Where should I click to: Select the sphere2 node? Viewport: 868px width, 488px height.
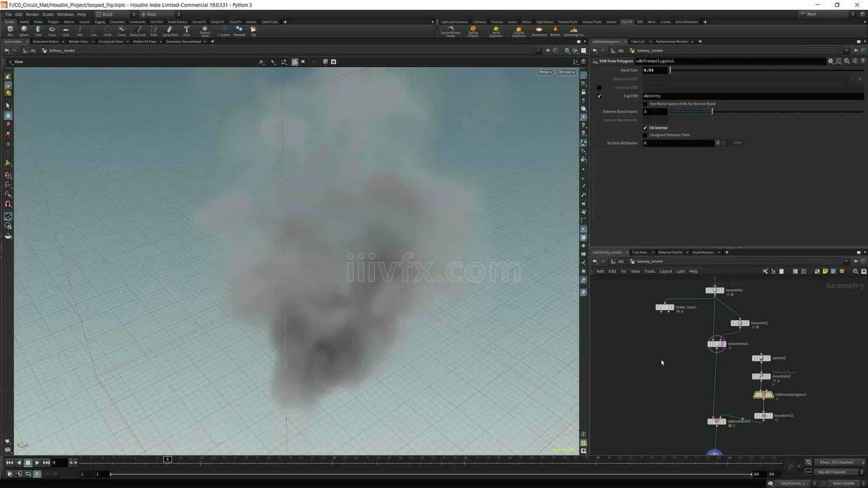coord(761,358)
